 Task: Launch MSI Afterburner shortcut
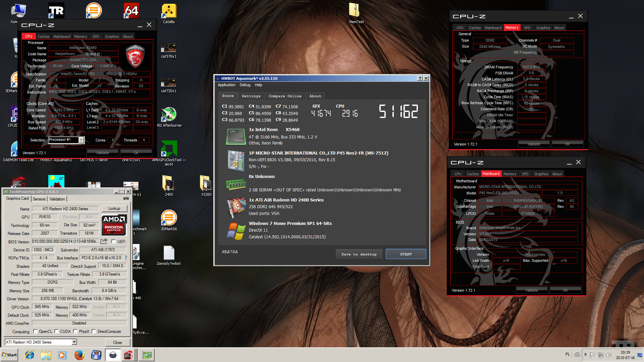pyautogui.click(x=169, y=117)
